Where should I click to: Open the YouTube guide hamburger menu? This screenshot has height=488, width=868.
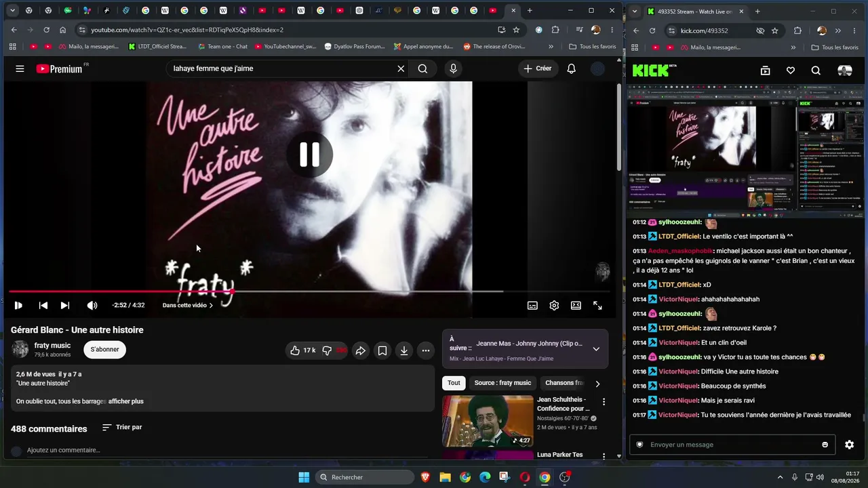(20, 68)
